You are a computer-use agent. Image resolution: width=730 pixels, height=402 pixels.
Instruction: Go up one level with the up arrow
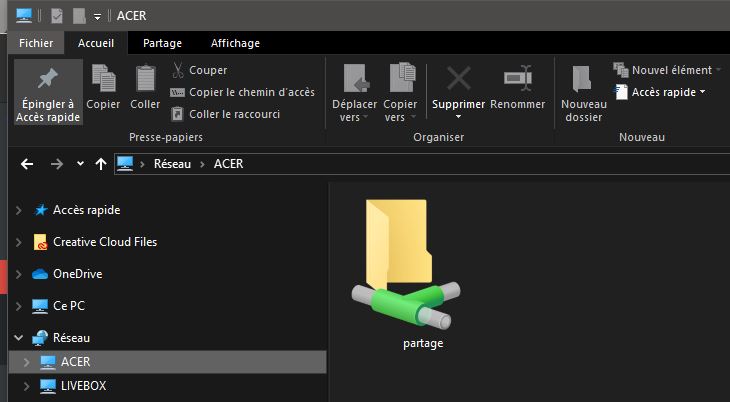pos(101,164)
